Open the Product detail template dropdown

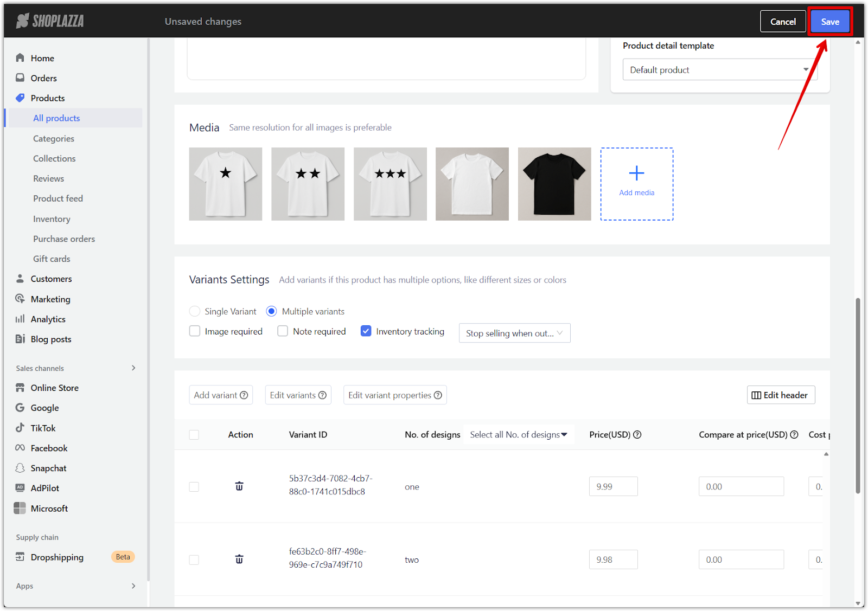pyautogui.click(x=719, y=70)
